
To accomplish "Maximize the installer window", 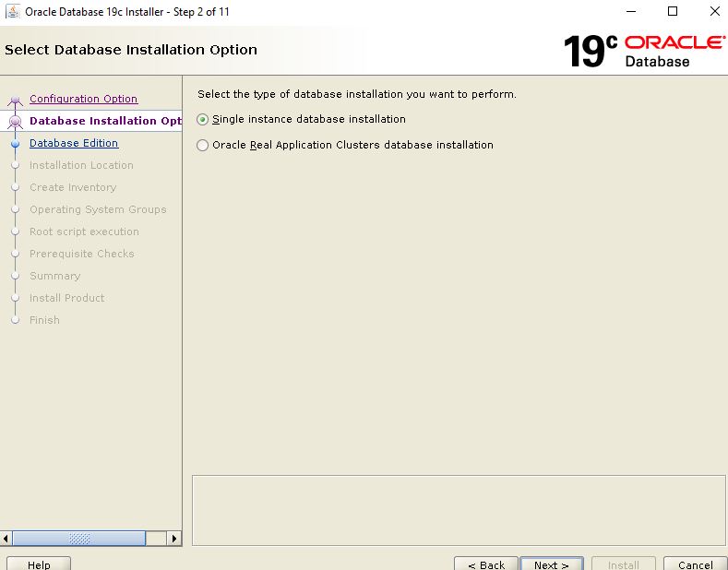I will coord(673,12).
